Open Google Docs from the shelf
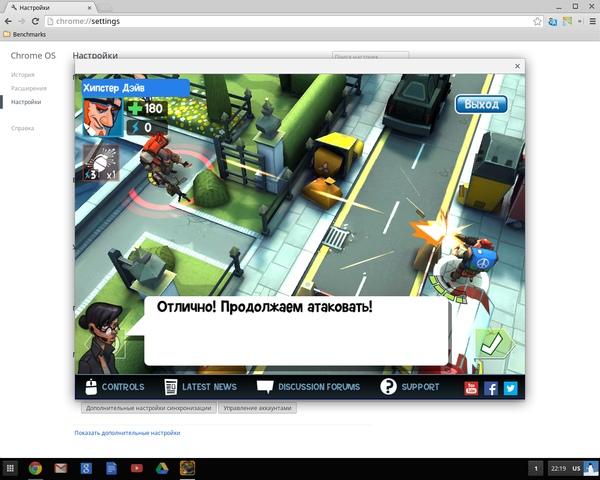This screenshot has width=600, height=480. (111, 468)
